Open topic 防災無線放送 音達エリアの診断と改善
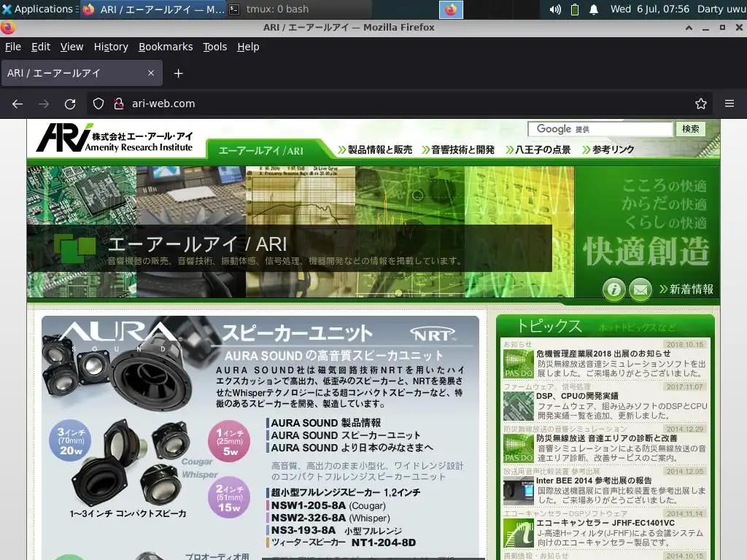The height and width of the screenshot is (560, 747). click(x=606, y=438)
